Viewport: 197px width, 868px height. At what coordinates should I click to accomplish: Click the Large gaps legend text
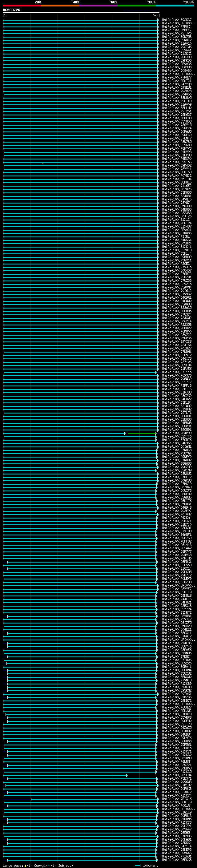pos(13,865)
